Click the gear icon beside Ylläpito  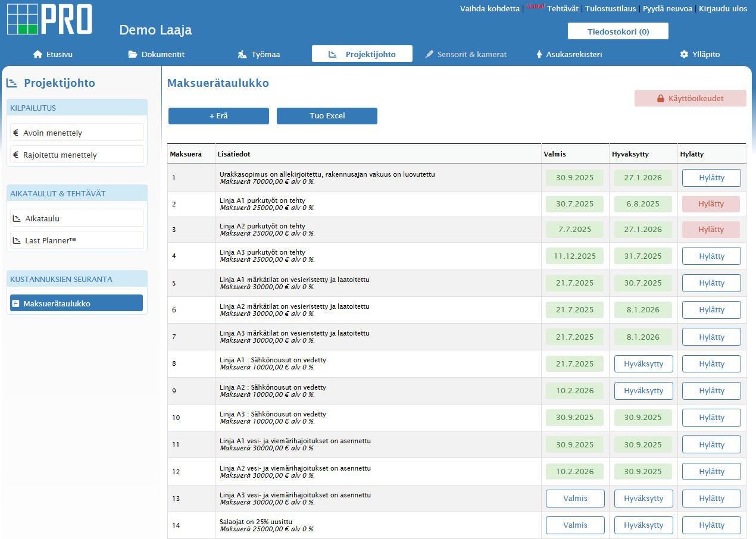point(684,54)
